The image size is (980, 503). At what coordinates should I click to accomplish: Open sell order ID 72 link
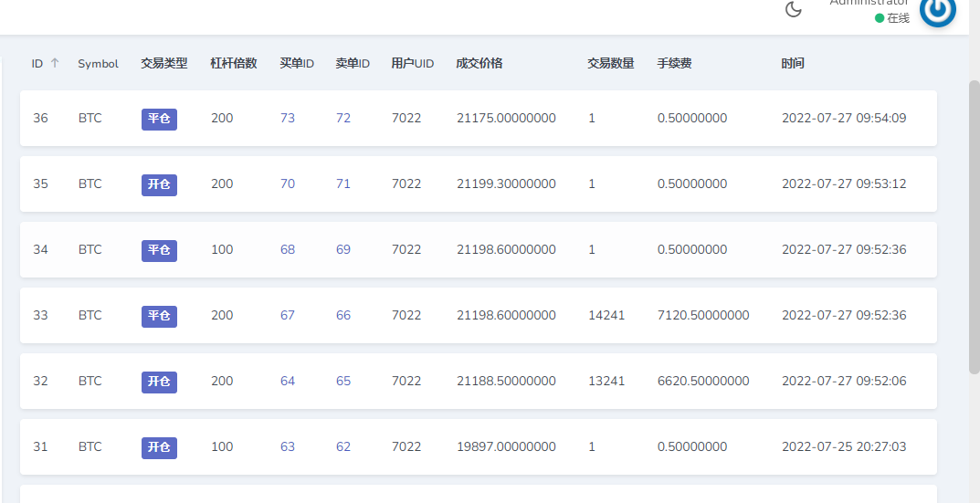pyautogui.click(x=343, y=118)
